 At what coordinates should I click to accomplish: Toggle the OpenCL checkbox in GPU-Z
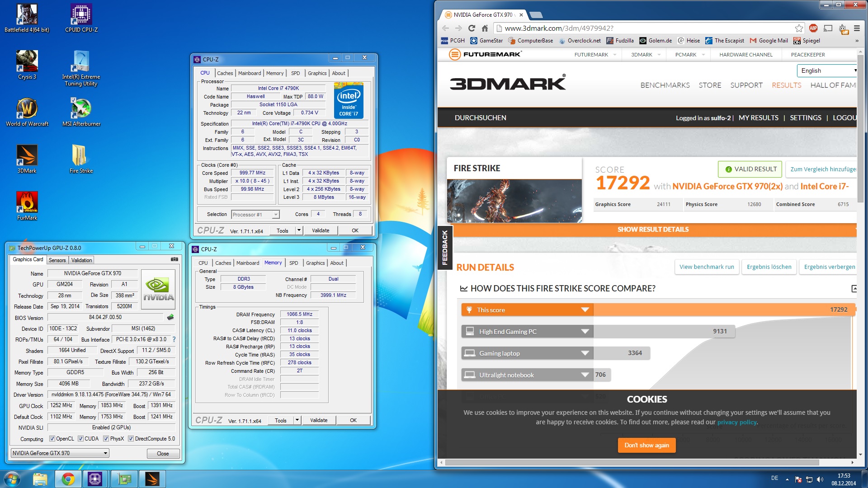click(52, 439)
